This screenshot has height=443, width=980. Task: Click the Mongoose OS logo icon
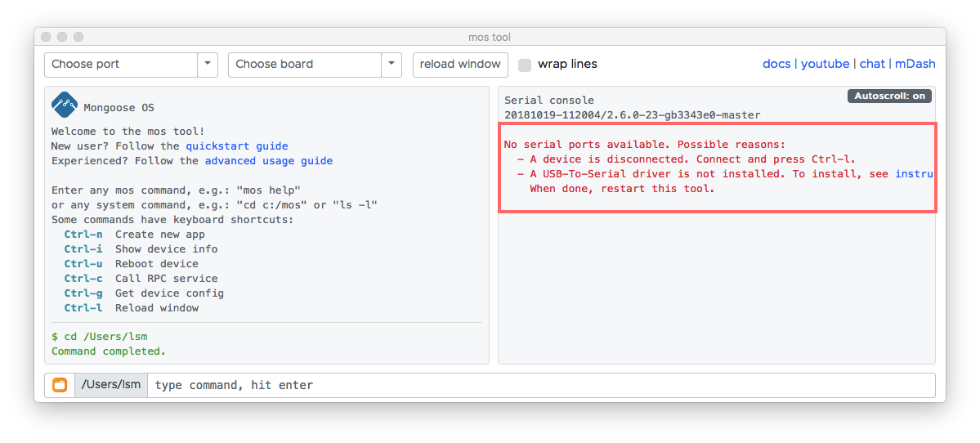coord(65,105)
